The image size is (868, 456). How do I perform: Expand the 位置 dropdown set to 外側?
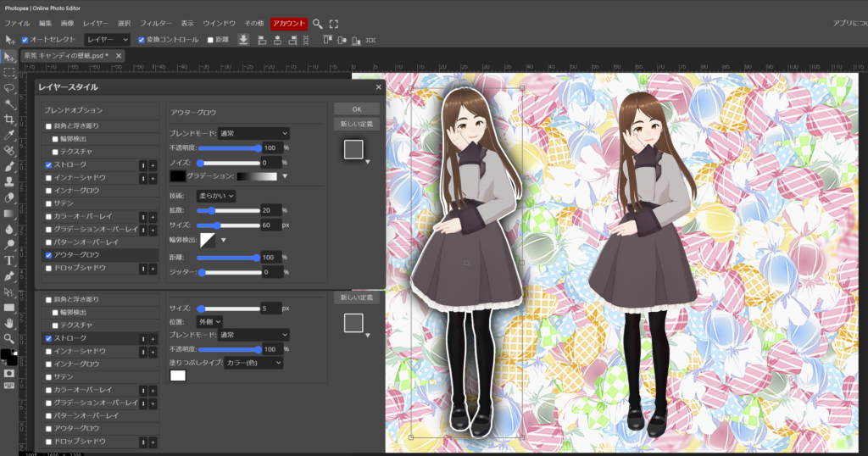pos(209,321)
